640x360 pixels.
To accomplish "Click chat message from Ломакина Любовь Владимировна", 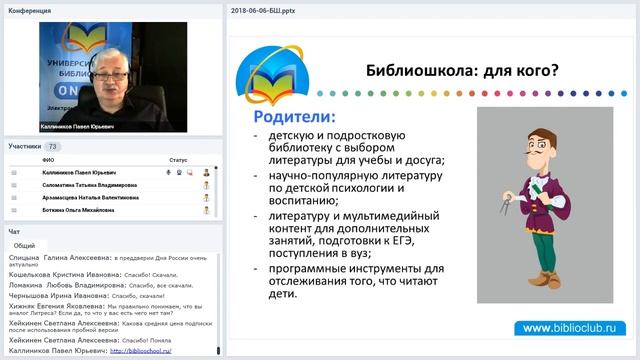I will tap(101, 285).
